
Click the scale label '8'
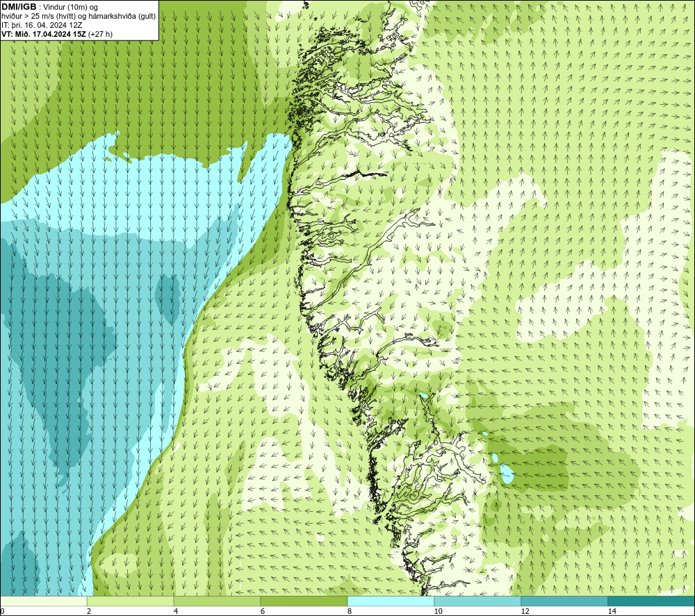tap(350, 612)
